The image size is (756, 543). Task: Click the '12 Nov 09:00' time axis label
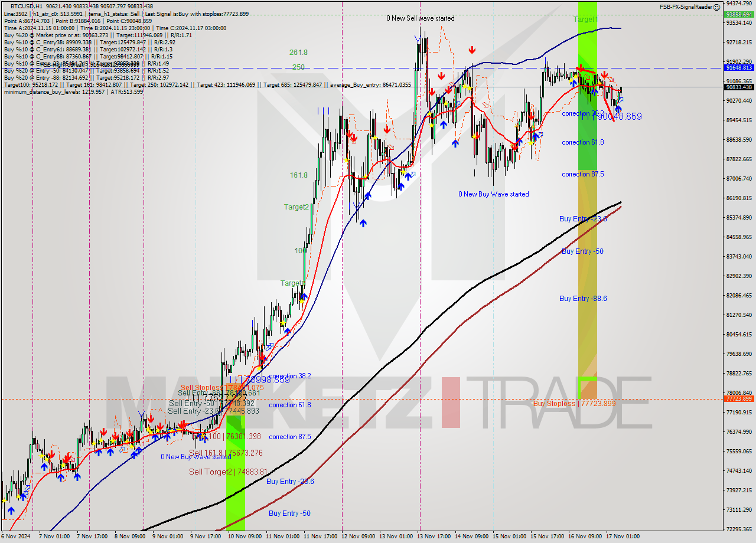click(x=358, y=537)
